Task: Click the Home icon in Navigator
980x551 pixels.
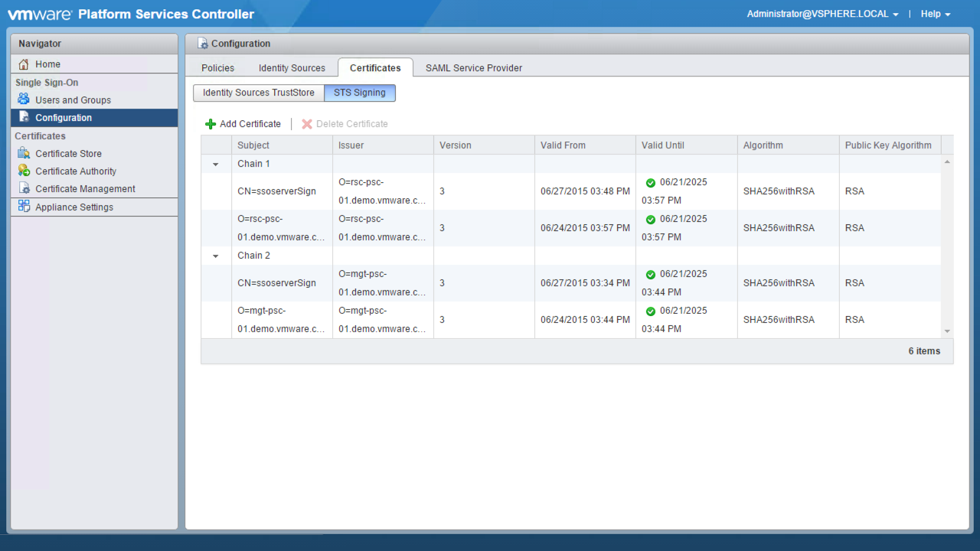Action: coord(24,64)
